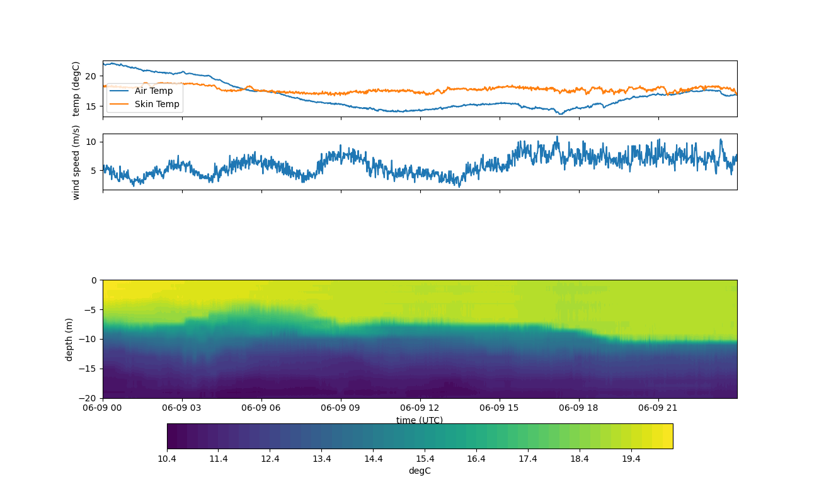819x504 pixels.
Task: Click the 10.4 colorbar tick label
Action: (167, 459)
